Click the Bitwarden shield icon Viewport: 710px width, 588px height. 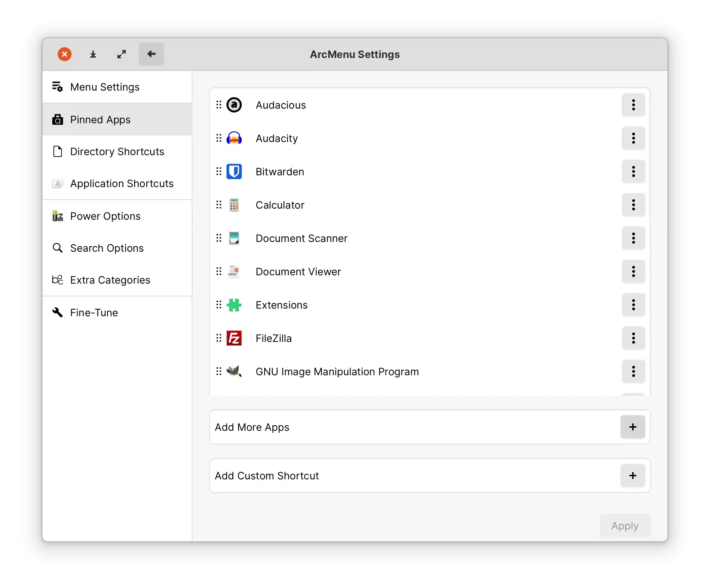234,171
